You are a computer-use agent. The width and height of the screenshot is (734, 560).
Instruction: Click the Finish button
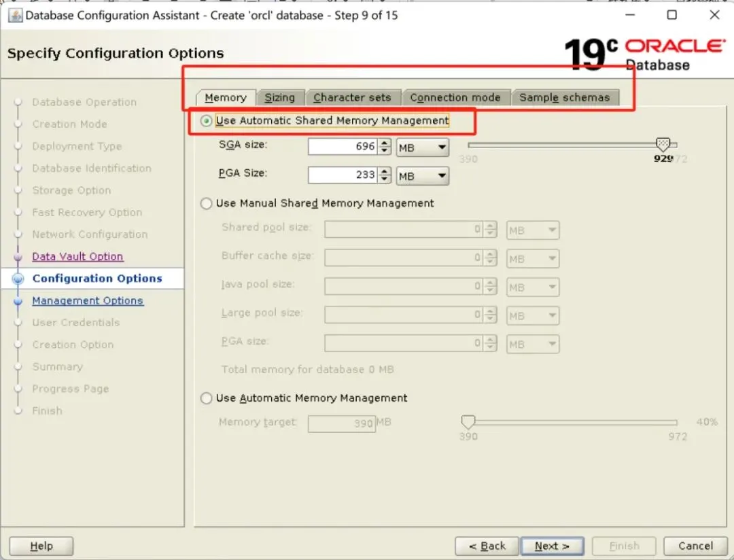(624, 546)
